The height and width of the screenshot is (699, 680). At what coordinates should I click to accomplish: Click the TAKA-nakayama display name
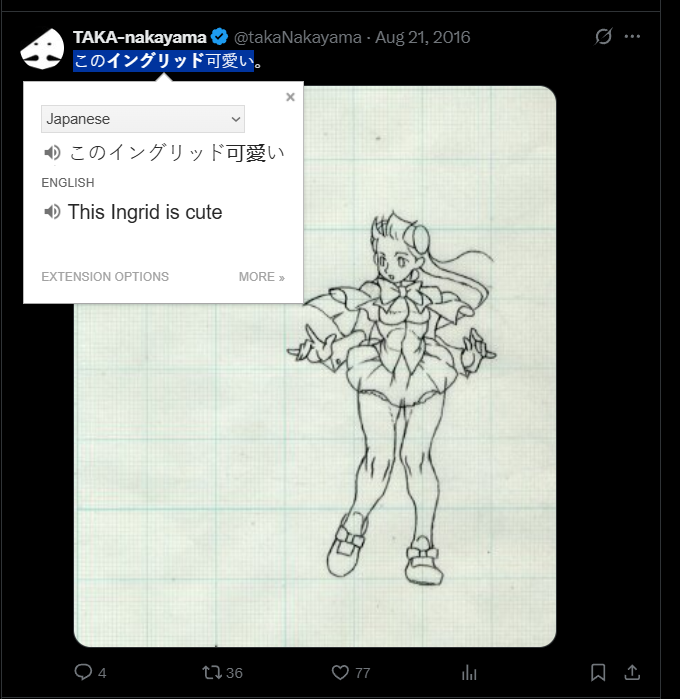click(140, 37)
